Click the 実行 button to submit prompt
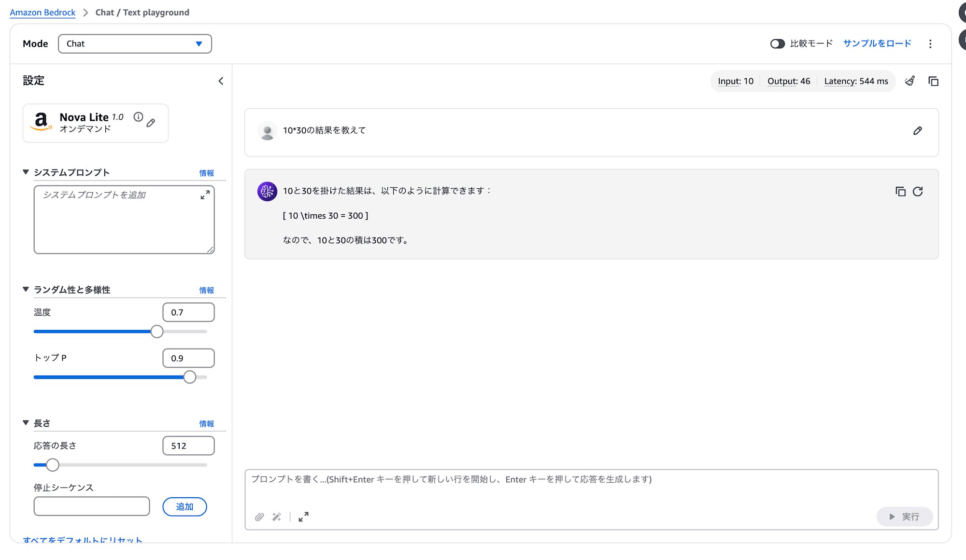The image size is (966, 560). pyautogui.click(x=904, y=516)
